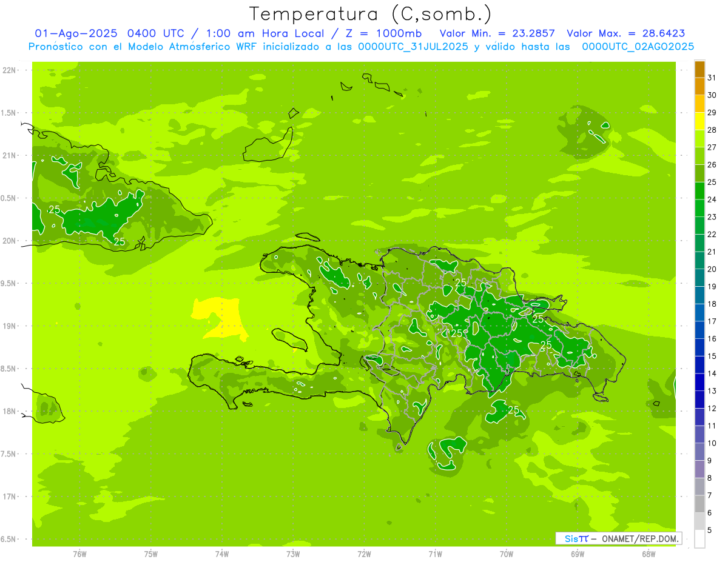The height and width of the screenshot is (562, 728).
Task: Click the "SisTT – ONAMET/REP.DOM." credit box
Action: click(x=618, y=538)
